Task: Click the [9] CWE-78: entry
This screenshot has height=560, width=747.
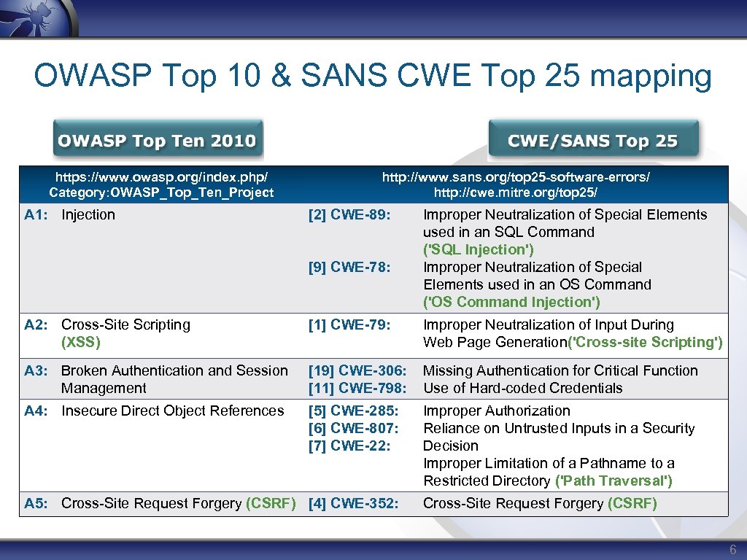Action: (x=349, y=267)
